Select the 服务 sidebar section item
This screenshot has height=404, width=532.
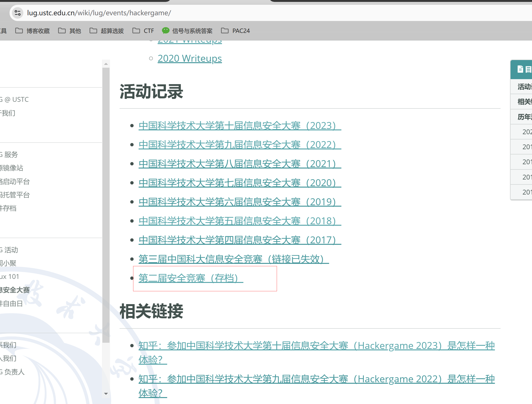click(9, 155)
